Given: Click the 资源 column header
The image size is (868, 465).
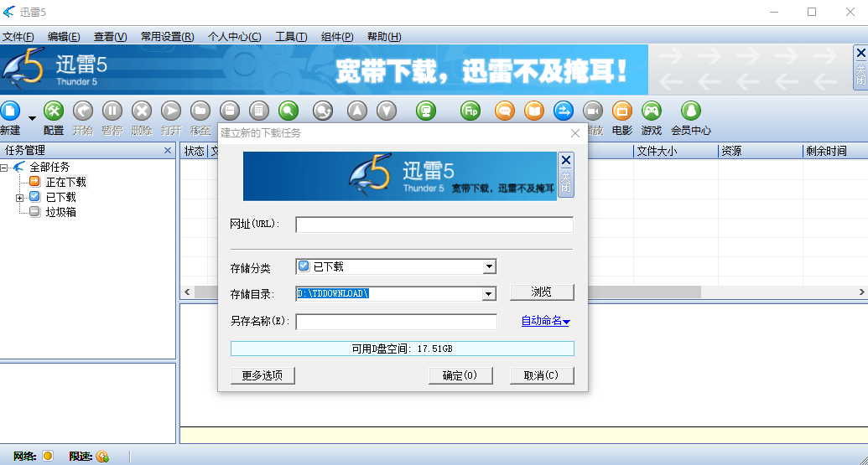Looking at the screenshot, I should tap(760, 151).
